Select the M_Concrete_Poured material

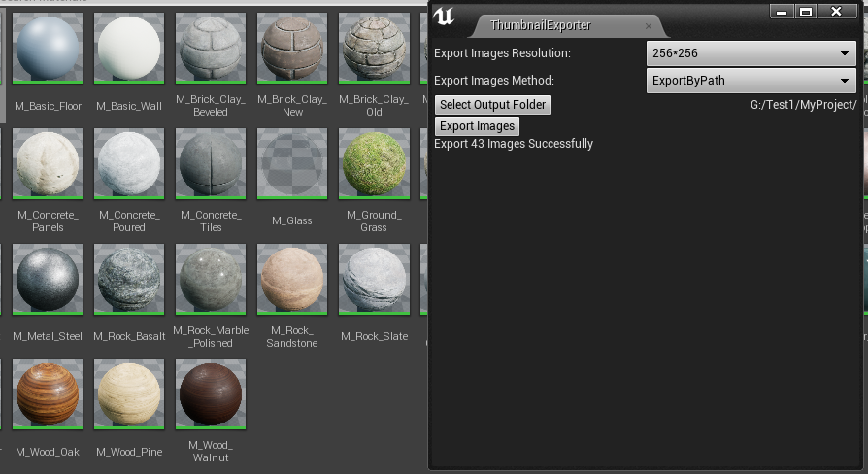(x=129, y=163)
